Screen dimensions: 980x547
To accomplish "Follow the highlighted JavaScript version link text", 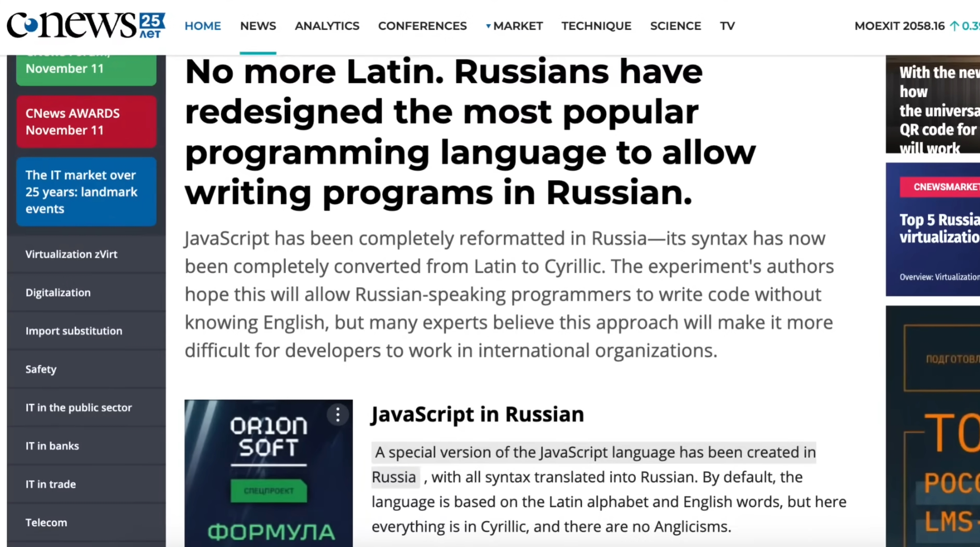I will [x=594, y=453].
